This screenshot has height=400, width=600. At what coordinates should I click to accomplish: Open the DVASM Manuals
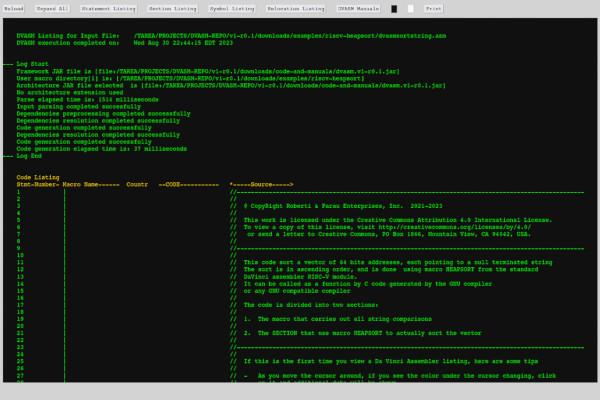(358, 8)
